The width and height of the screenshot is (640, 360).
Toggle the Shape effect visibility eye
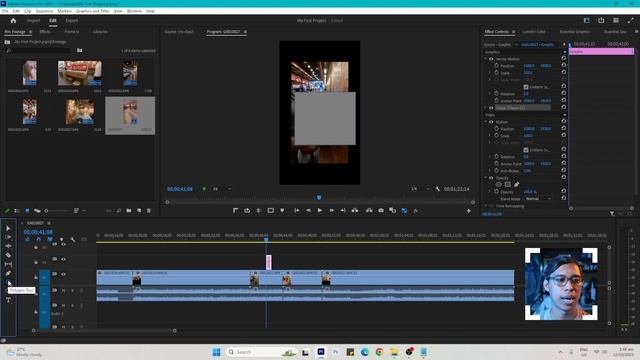(x=491, y=108)
